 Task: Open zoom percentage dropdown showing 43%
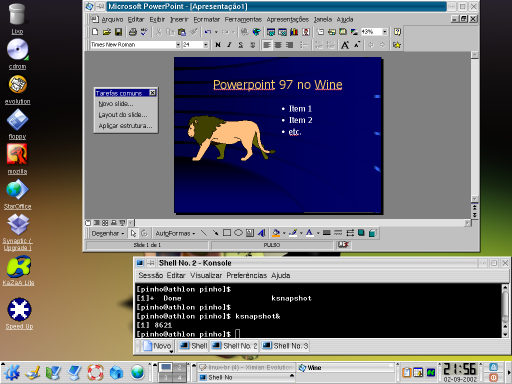point(385,32)
